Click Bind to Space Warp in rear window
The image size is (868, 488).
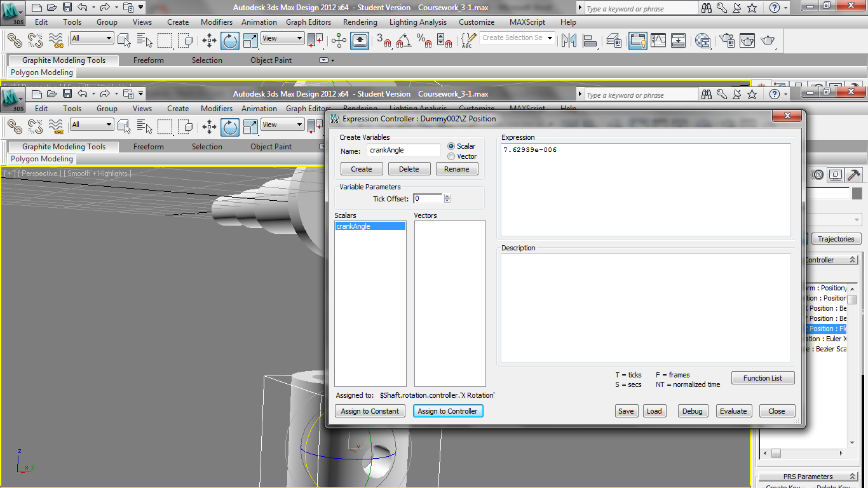coord(56,40)
